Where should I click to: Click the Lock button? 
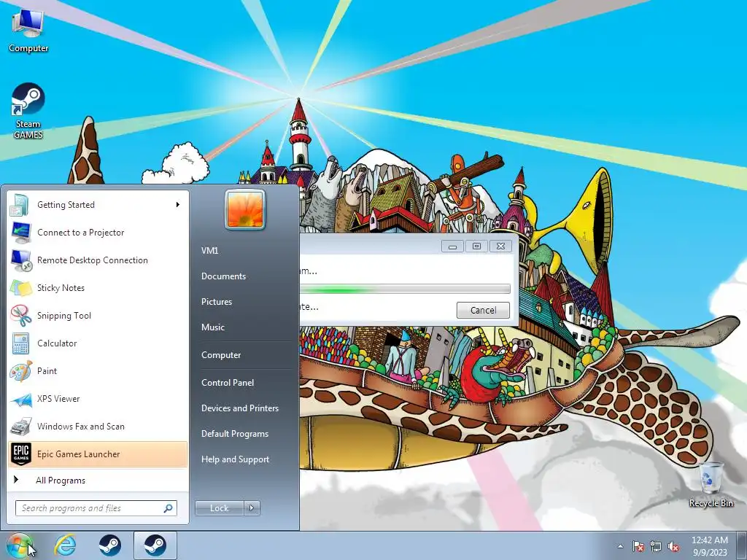(x=220, y=508)
